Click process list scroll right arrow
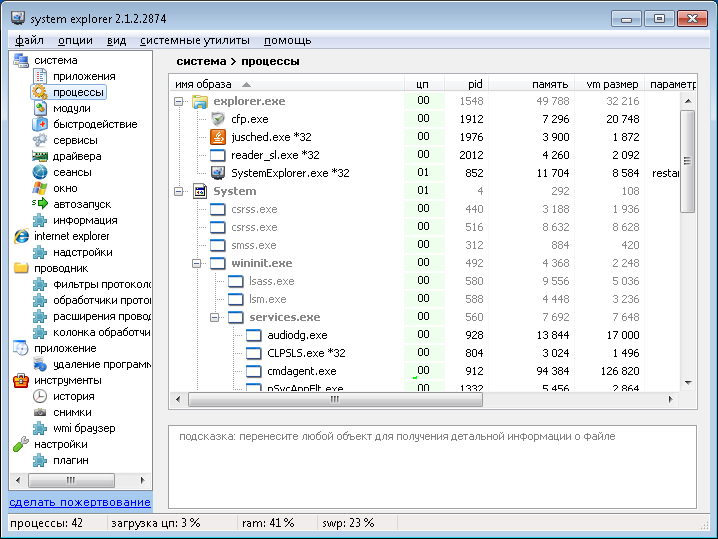Screen dimensions: 718x539 pyautogui.click(x=670, y=399)
